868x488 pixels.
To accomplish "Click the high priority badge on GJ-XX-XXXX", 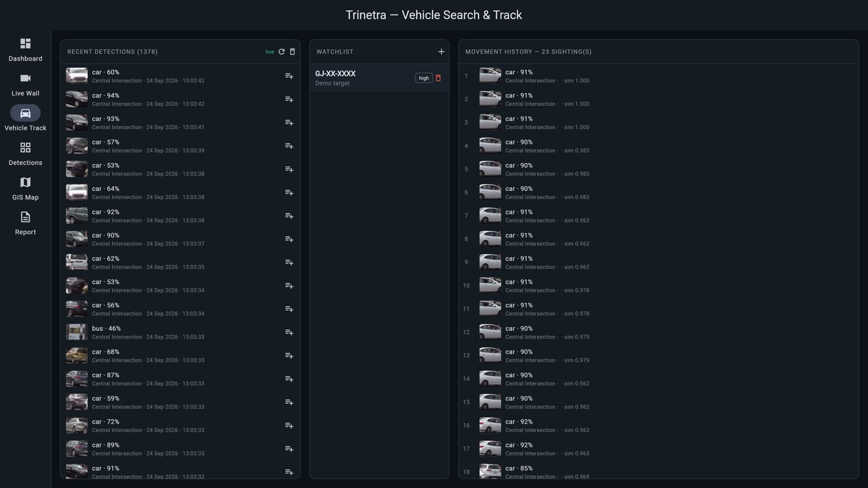I will (424, 78).
